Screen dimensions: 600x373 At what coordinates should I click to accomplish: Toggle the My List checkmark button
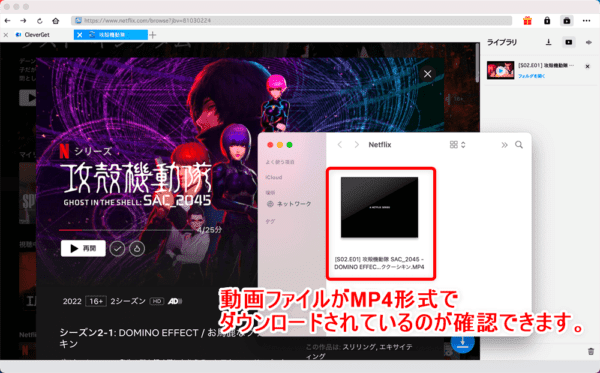click(x=117, y=249)
